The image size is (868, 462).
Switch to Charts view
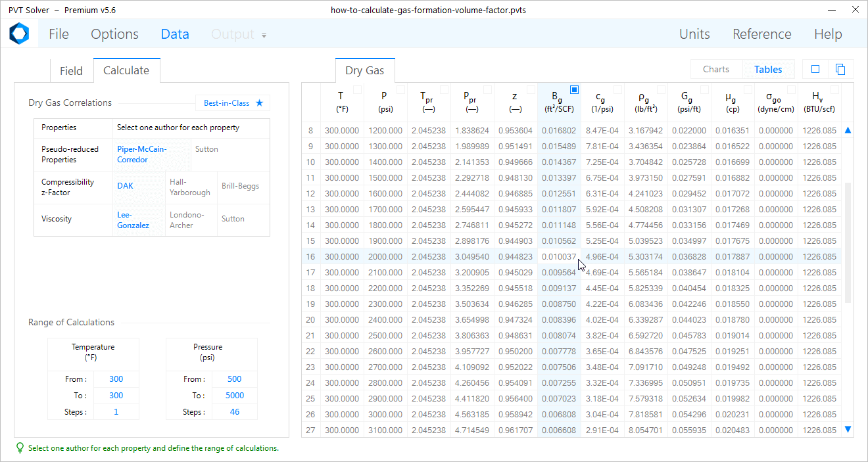pyautogui.click(x=716, y=69)
